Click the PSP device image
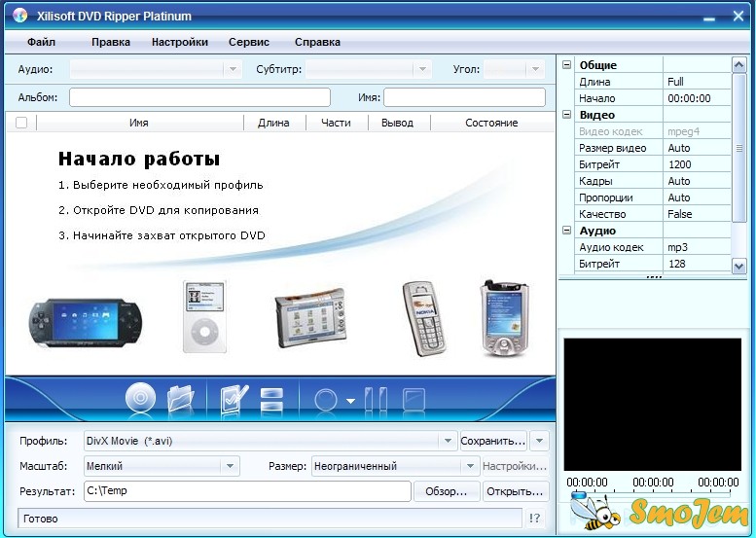The width and height of the screenshot is (756, 538). (x=85, y=322)
